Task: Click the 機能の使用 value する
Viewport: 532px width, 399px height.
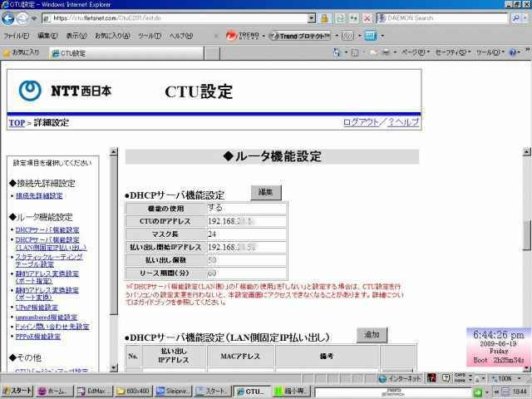Action: tap(215, 207)
